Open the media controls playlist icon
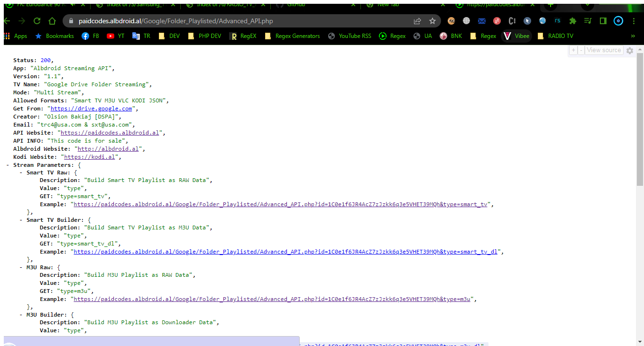The width and height of the screenshot is (644, 346). point(588,21)
